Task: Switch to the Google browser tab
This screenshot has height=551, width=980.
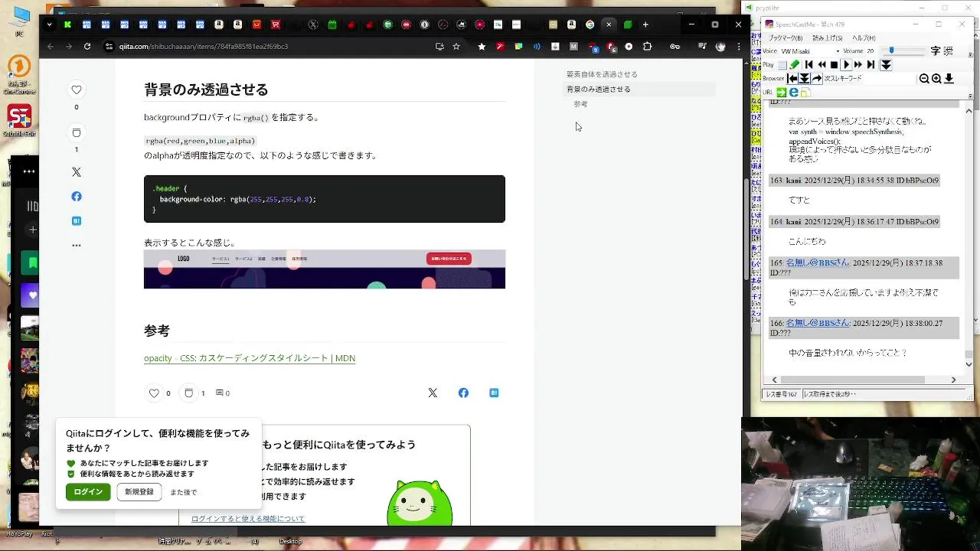Action: tap(590, 24)
